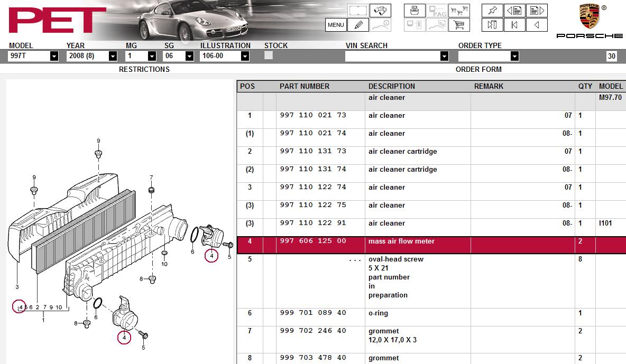Click the greyed computer transfer icon
The width and height of the screenshot is (626, 364).
pos(415,25)
